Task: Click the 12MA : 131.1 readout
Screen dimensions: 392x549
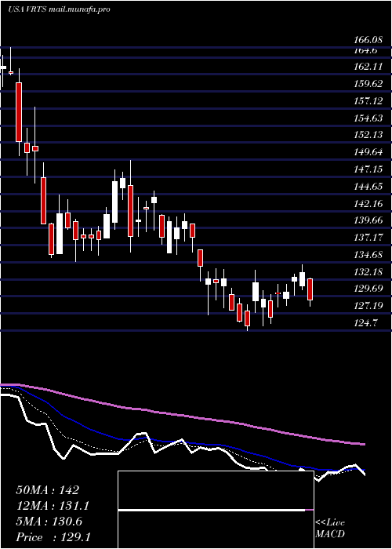Action: (x=53, y=507)
